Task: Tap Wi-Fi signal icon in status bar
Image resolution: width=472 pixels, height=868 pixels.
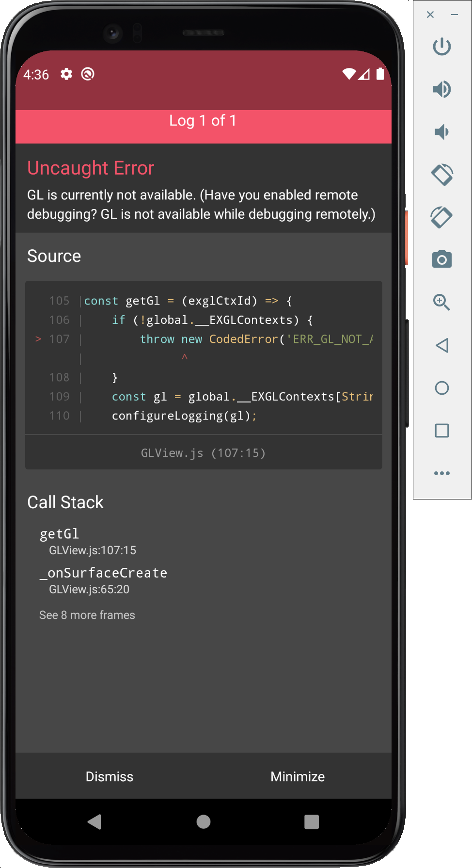Action: (x=349, y=74)
